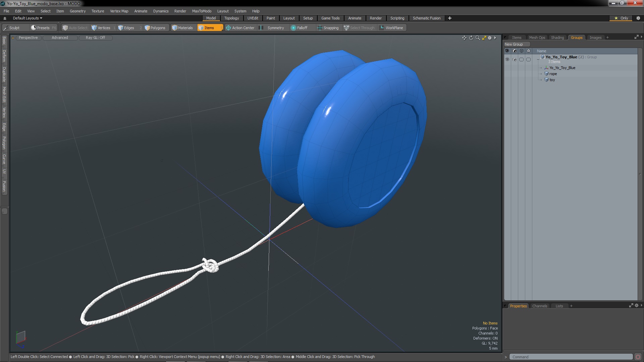Click the viewport maximize arrows icon

click(x=484, y=38)
